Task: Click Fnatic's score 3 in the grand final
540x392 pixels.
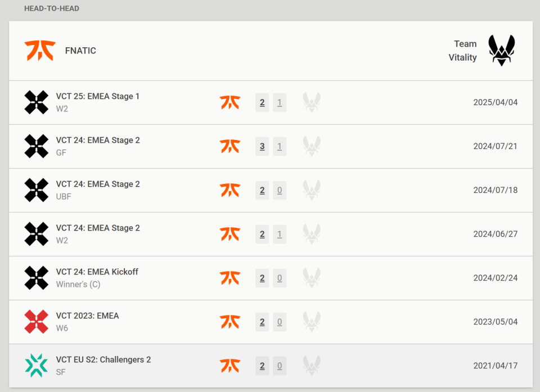Action: click(x=262, y=146)
